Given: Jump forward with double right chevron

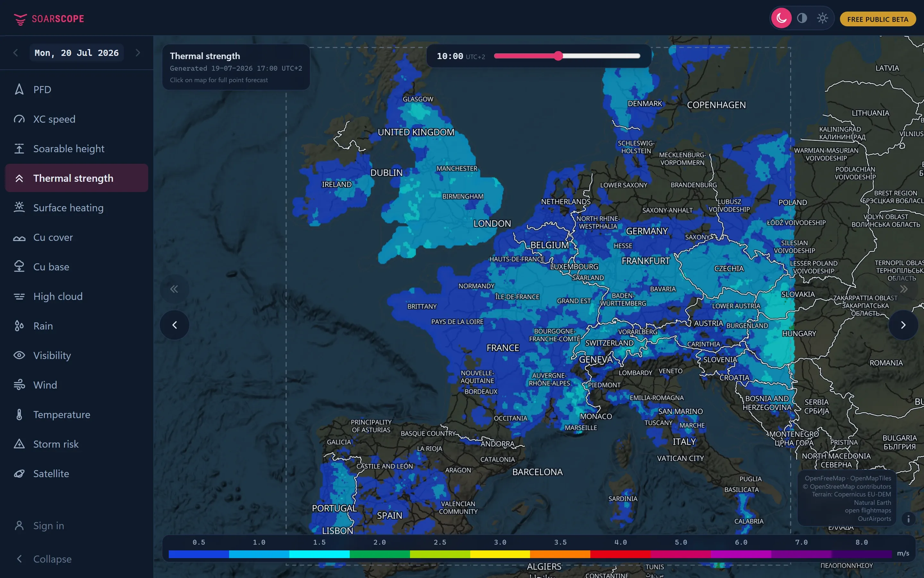Looking at the screenshot, I should 903,289.
